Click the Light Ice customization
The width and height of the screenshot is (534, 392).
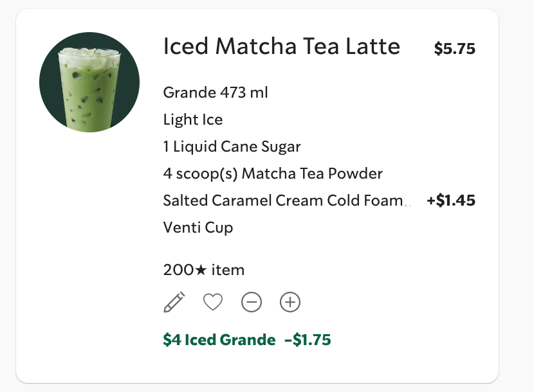193,120
